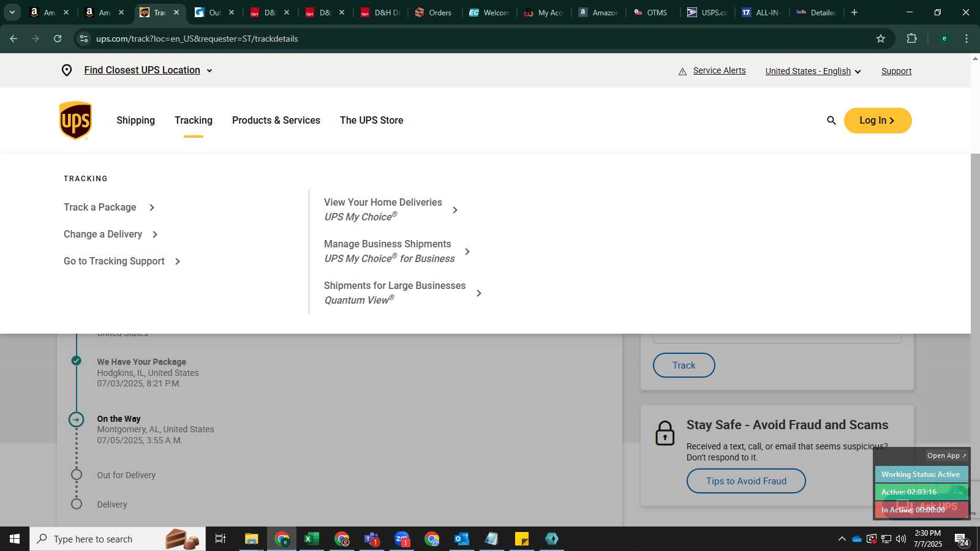
Task: Switch to the OTMS tab
Action: click(x=652, y=12)
